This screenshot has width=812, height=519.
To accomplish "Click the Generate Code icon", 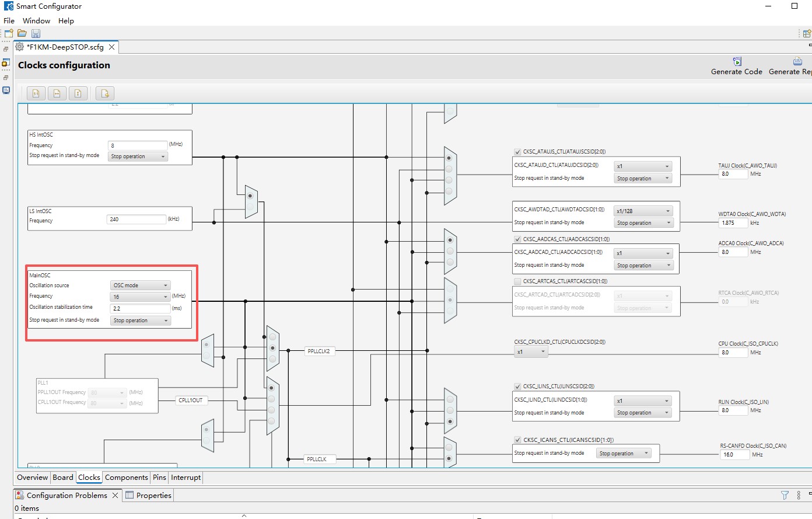I will [x=737, y=61].
